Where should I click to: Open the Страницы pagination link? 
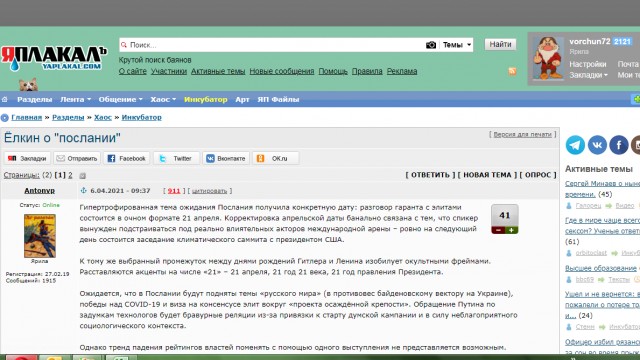pyautogui.click(x=22, y=175)
